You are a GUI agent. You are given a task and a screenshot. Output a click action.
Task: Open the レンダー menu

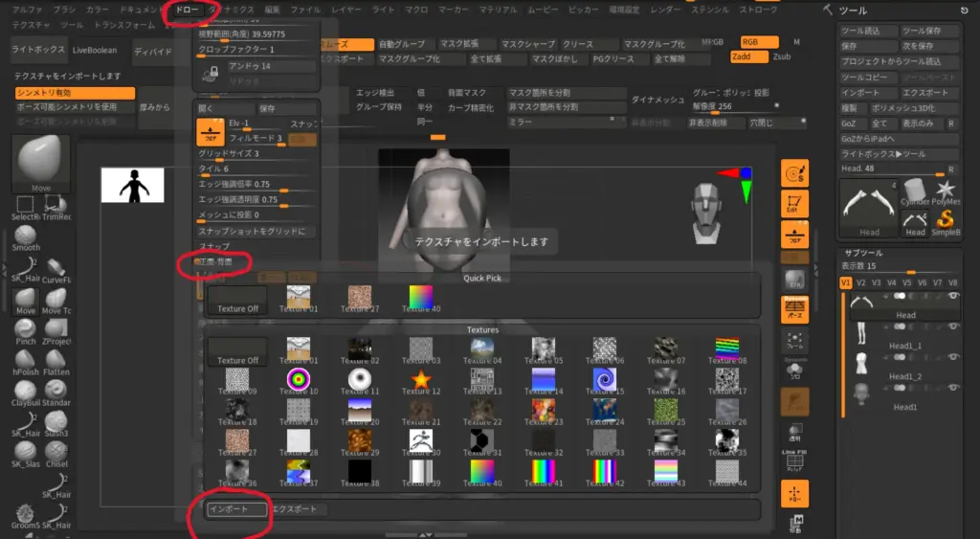point(664,10)
